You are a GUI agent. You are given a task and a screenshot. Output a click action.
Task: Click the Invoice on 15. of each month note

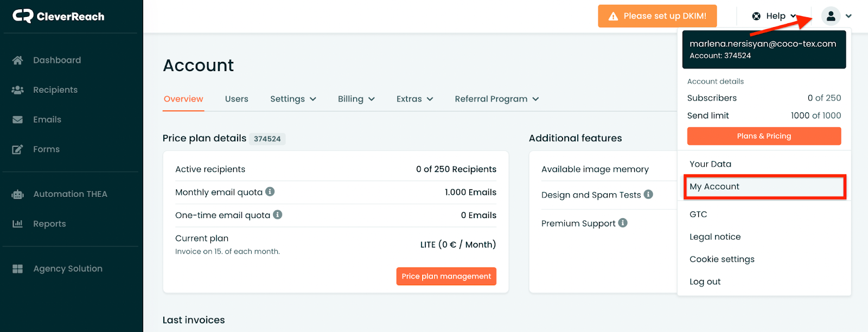(x=227, y=252)
